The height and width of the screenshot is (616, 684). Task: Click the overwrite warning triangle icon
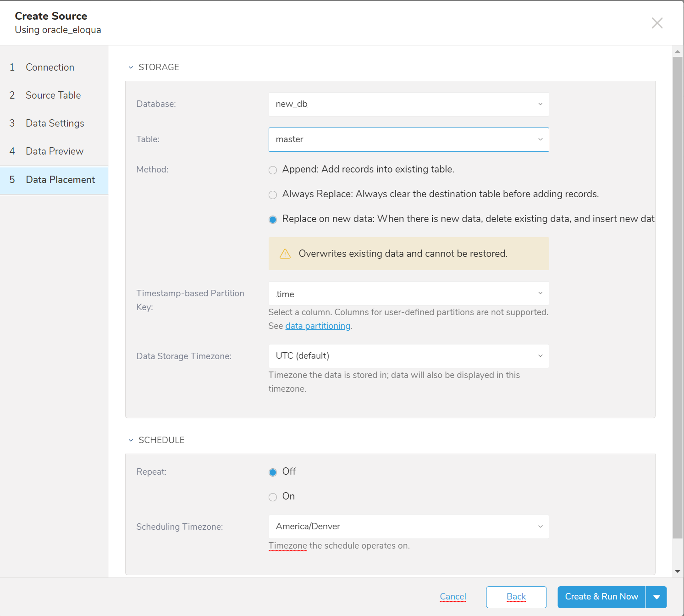click(285, 254)
